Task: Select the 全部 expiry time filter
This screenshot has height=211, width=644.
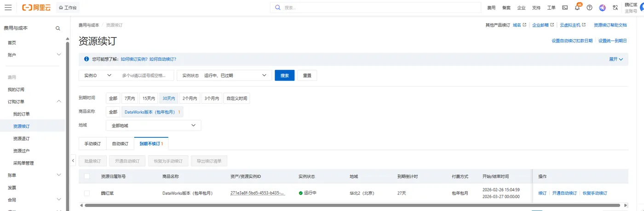Action: (113, 98)
